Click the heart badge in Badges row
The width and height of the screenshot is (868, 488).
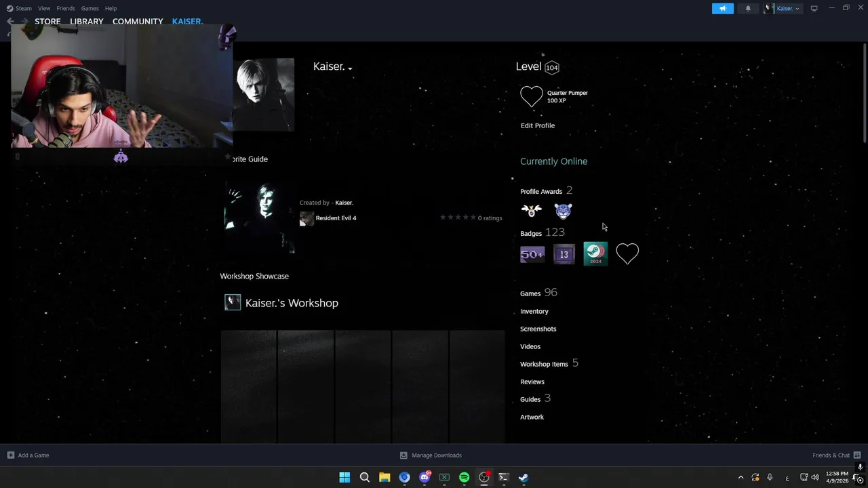[x=627, y=254]
